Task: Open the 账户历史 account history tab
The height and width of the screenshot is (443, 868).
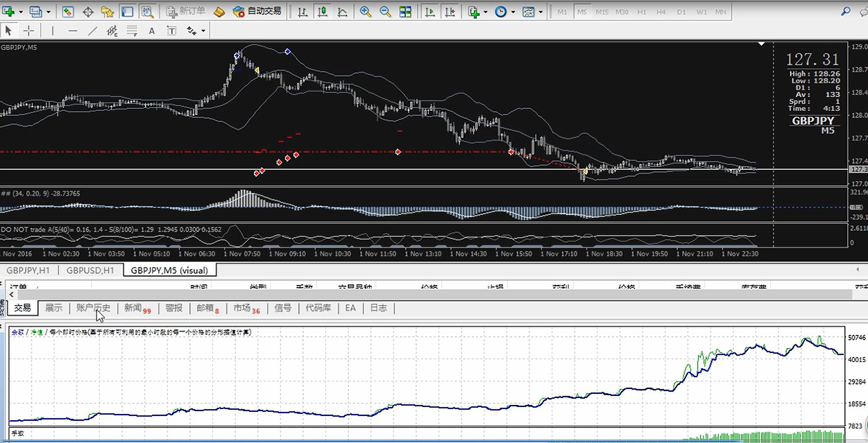Action: point(93,308)
